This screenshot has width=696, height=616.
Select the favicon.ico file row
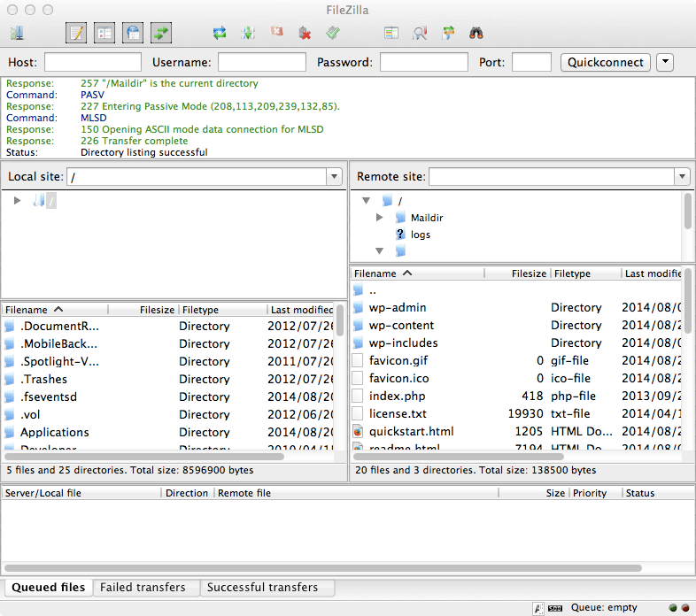pos(517,378)
